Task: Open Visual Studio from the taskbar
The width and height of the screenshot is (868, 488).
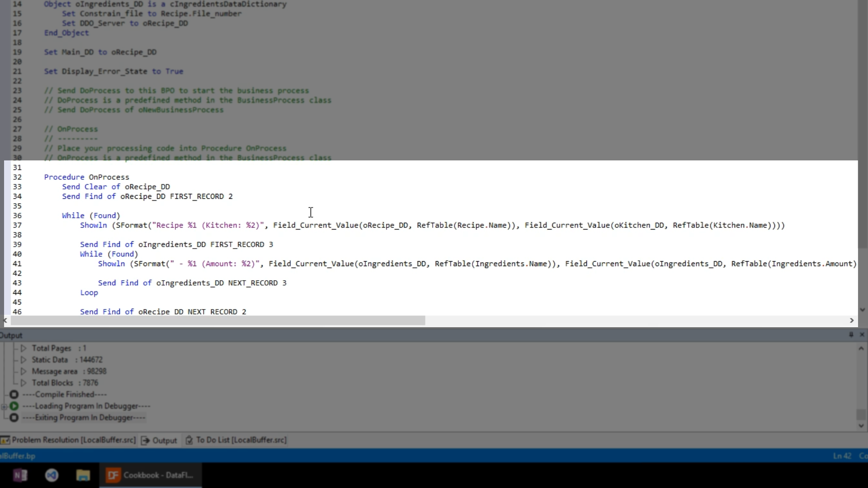Action: pyautogui.click(x=52, y=475)
